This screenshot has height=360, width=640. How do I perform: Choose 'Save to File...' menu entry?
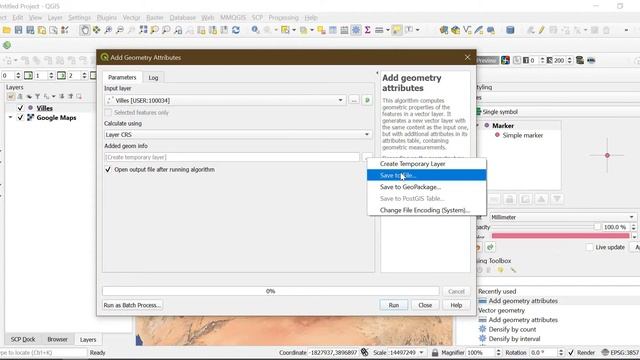pos(427,175)
